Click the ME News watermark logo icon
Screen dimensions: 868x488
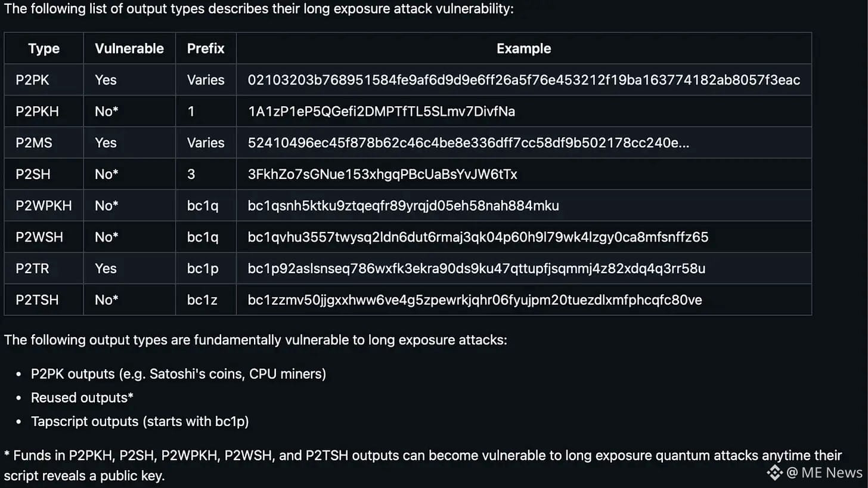click(774, 473)
